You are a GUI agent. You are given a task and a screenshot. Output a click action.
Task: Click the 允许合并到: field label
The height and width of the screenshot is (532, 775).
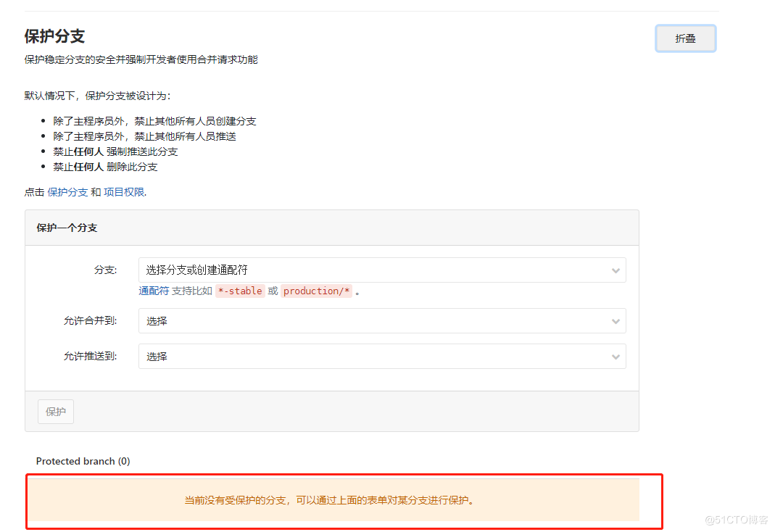click(91, 320)
